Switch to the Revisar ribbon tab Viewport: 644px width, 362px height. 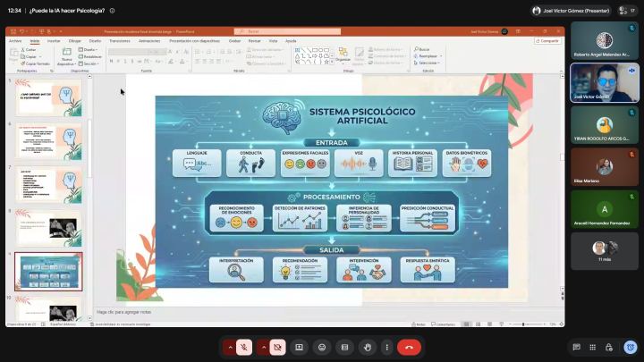coord(255,41)
